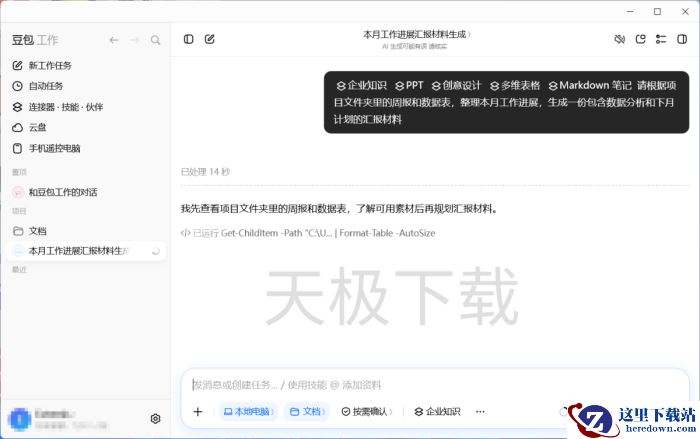Click the 连接器 layers icon
Screen dimensions: 700x439
coord(17,107)
